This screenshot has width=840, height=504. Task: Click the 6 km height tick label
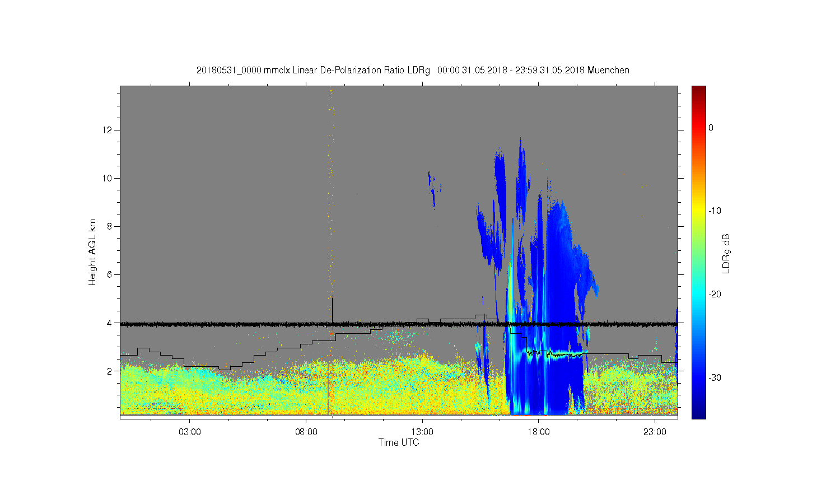pos(110,274)
